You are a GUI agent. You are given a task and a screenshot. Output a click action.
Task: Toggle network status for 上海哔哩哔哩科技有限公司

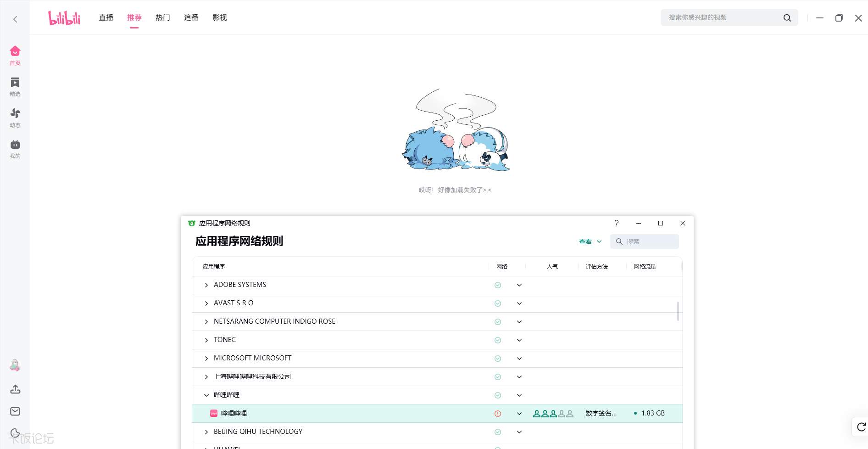[498, 377]
